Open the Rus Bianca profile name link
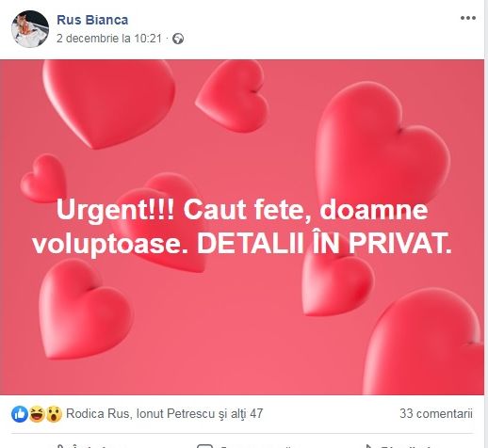The image size is (488, 448). tap(92, 20)
